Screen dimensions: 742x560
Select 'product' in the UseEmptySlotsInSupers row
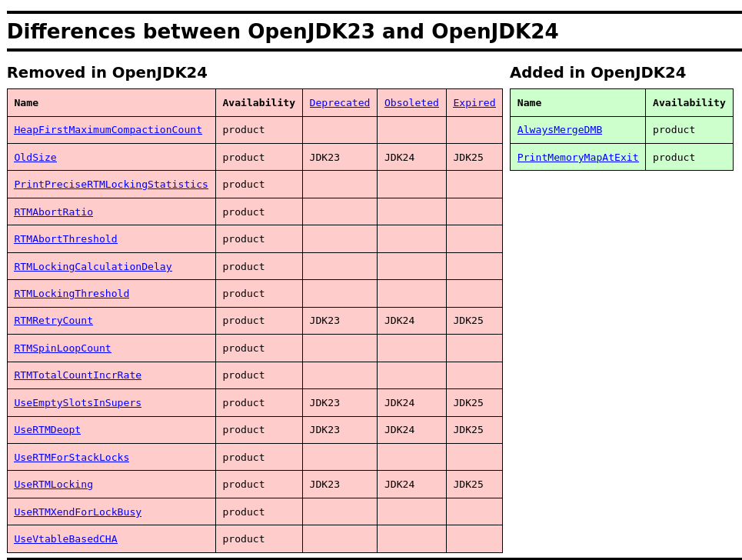(244, 403)
